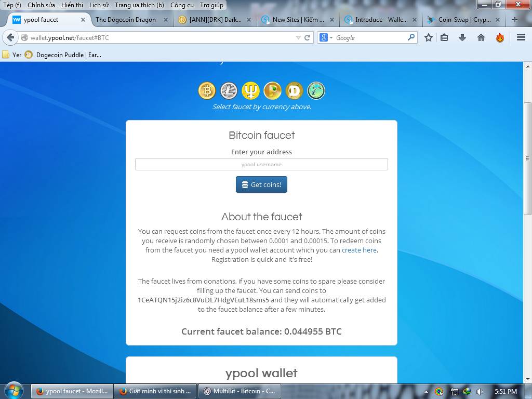Screen dimensions: 532x399
Task: Switch to New Sites | Kiếm tab
Action: [x=298, y=20]
